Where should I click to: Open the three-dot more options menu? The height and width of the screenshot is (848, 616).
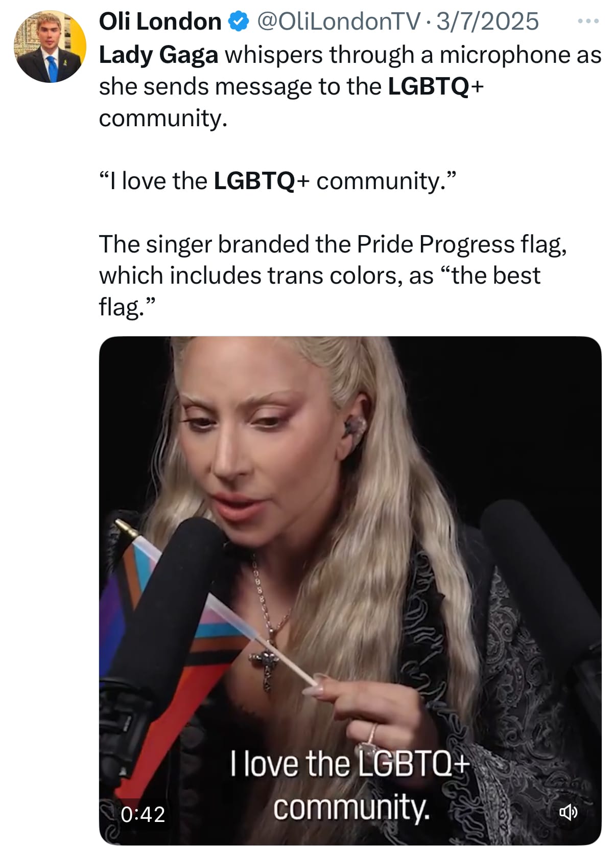587,21
